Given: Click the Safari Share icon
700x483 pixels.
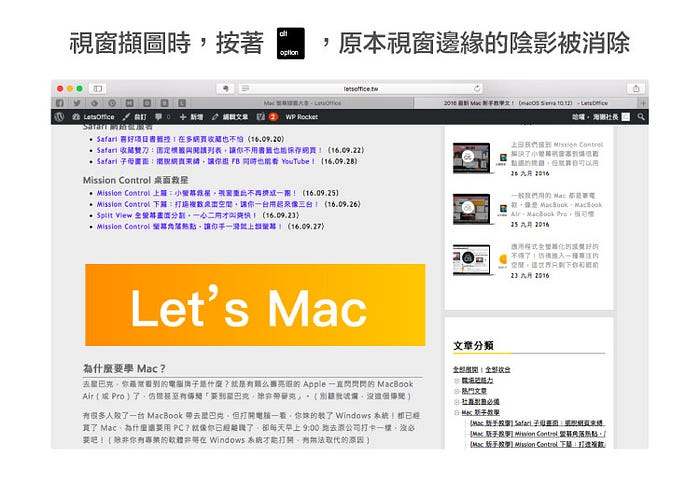Looking at the screenshot, I should 636,88.
